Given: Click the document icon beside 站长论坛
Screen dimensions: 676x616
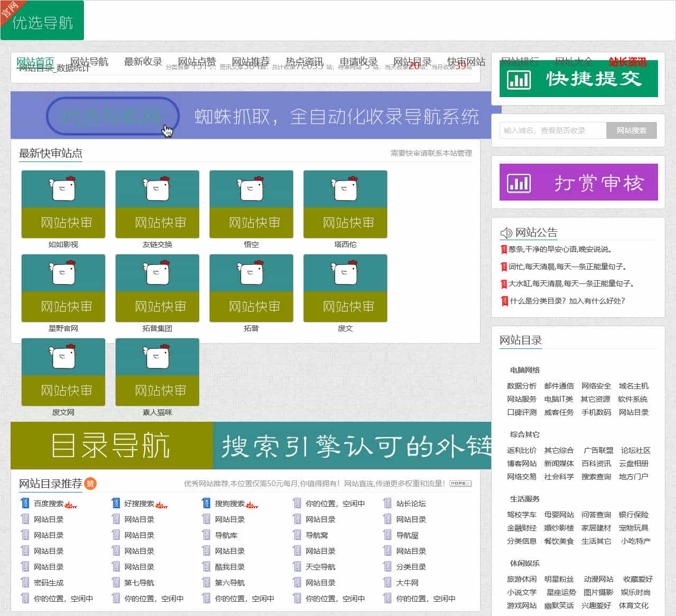Looking at the screenshot, I should point(388,504).
